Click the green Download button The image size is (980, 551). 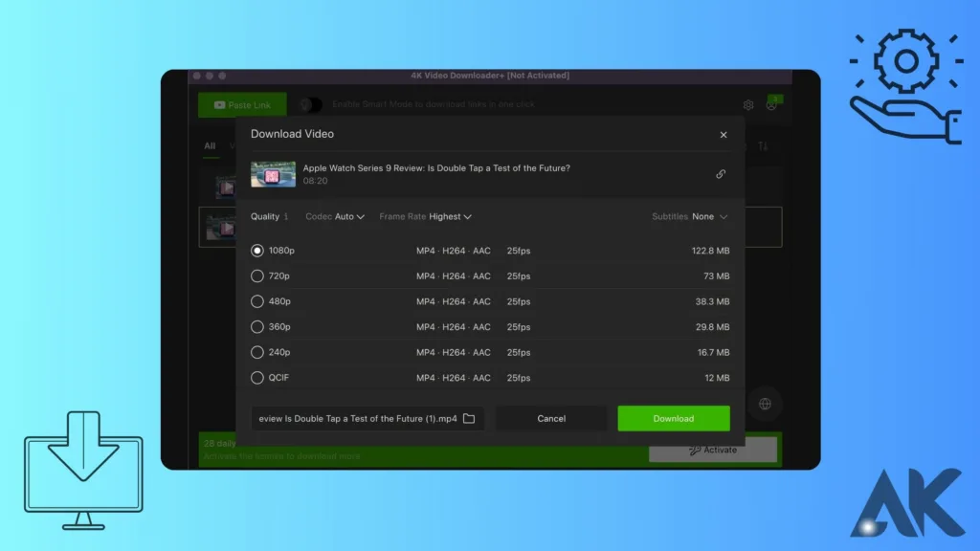coord(673,419)
